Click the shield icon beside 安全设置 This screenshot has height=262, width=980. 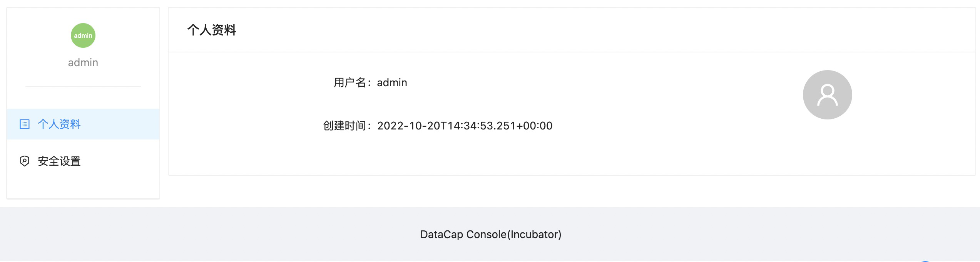point(25,161)
